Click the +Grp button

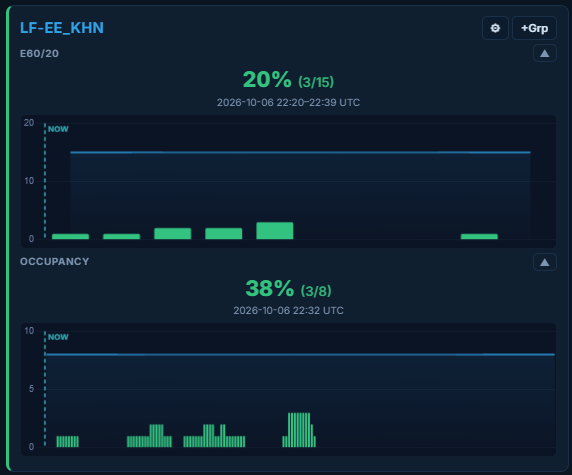[534, 28]
